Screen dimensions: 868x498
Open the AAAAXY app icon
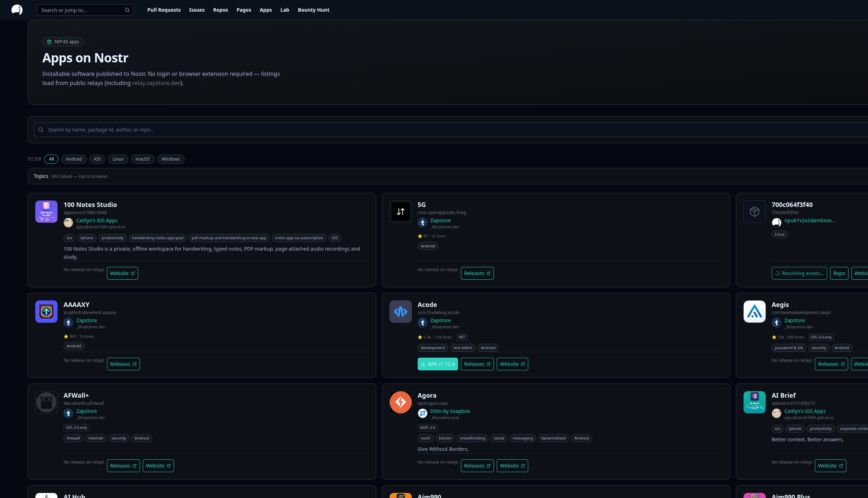coord(46,312)
